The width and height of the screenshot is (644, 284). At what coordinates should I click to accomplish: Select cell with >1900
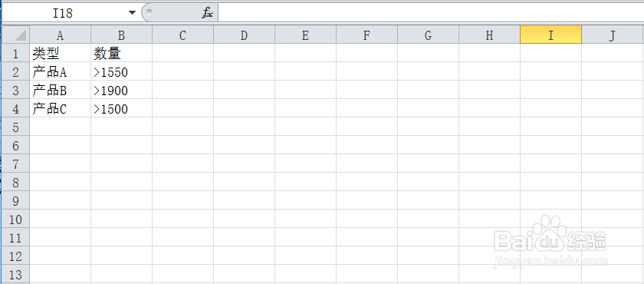(122, 90)
